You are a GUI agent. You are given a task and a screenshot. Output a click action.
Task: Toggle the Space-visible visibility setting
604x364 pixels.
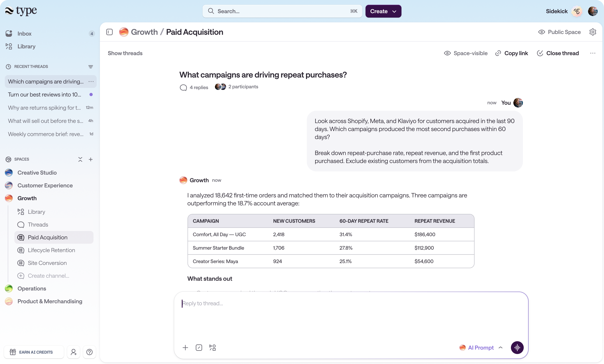[x=466, y=53]
